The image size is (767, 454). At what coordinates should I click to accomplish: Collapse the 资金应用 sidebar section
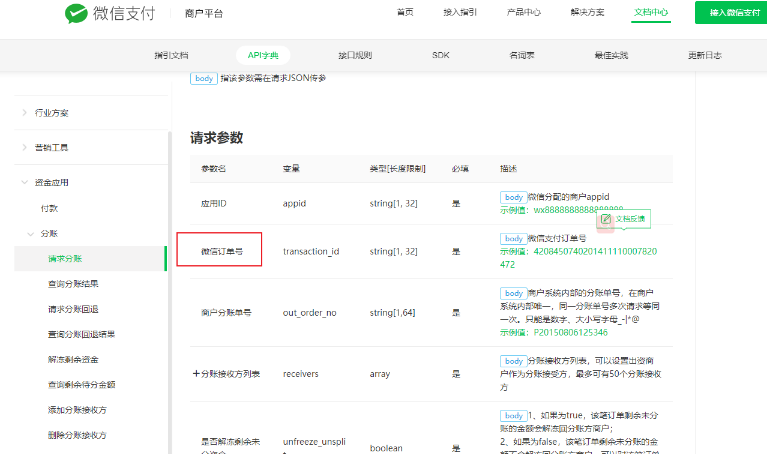(x=24, y=182)
